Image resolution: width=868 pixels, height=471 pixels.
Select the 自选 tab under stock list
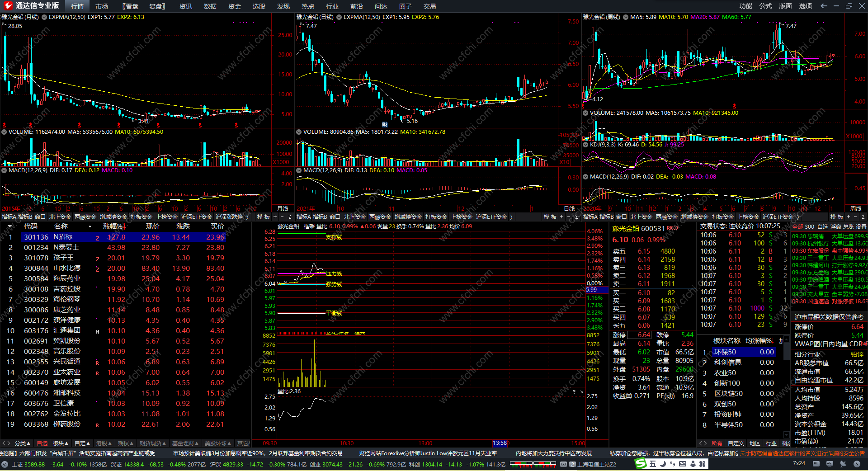(x=42, y=443)
